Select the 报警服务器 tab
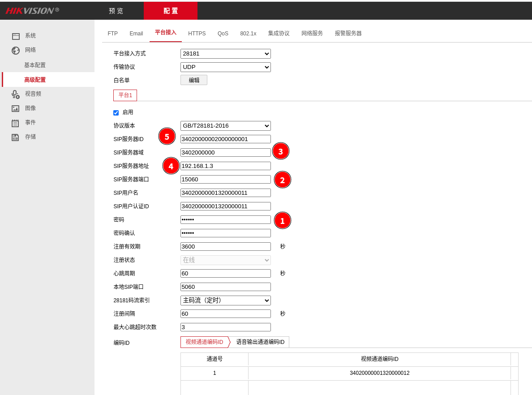532x395 pixels. tap(348, 33)
